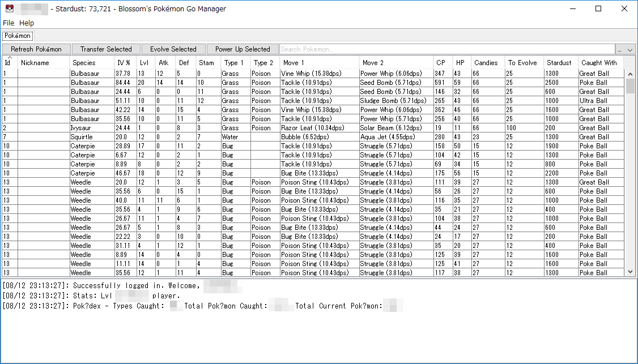Open the Help menu

27,23
